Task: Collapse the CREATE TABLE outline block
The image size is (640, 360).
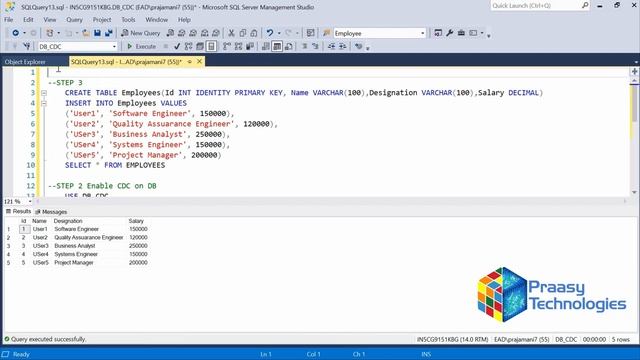Action: point(44,93)
